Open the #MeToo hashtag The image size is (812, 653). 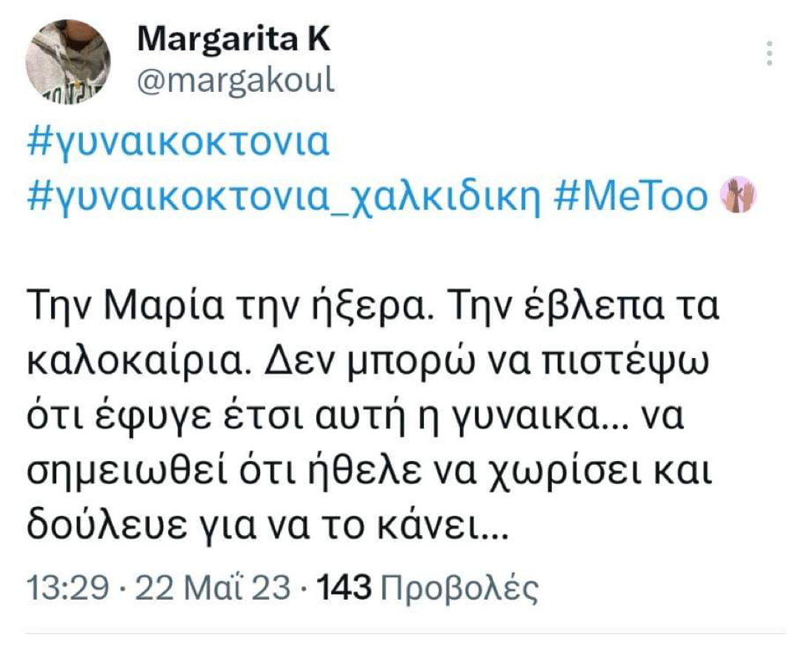coord(631,196)
